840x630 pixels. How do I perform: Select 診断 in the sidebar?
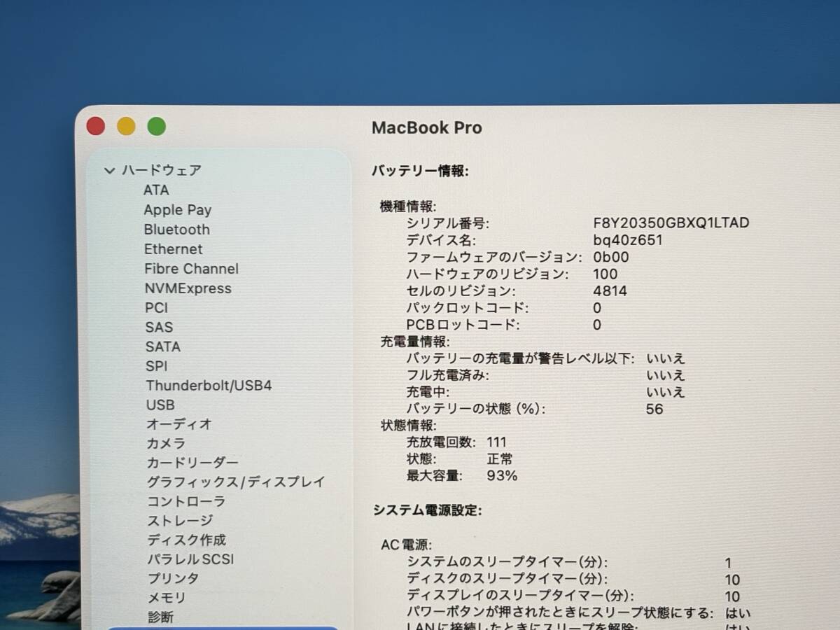pos(161,617)
